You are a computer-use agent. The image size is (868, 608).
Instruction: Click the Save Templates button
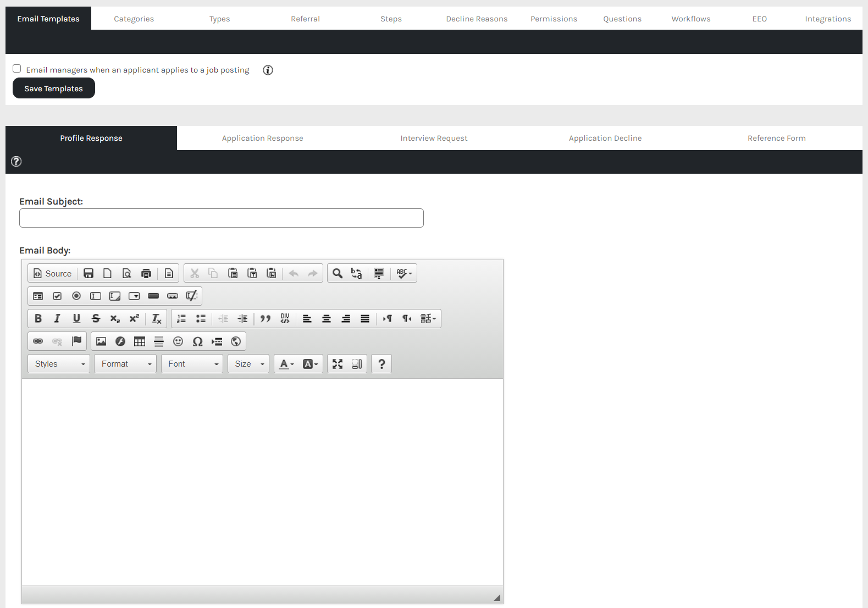tap(54, 89)
